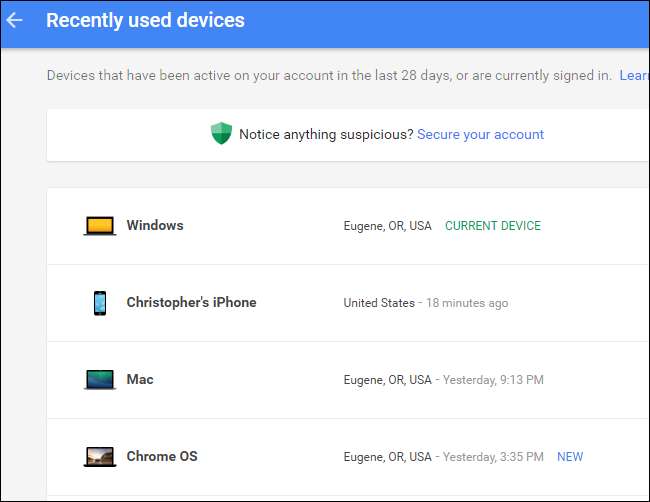Select the Chrome OS laptop icon
Viewport: 650px width, 502px height.
coord(99,457)
